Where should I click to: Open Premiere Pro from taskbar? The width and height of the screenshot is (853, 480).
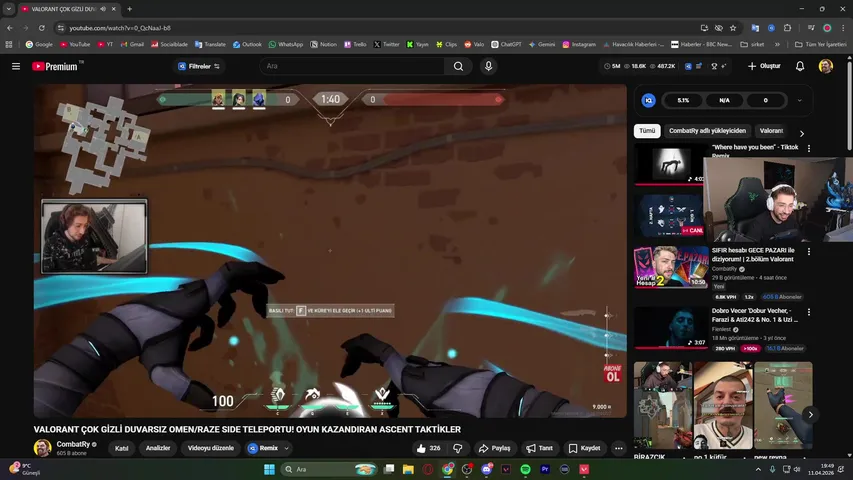(x=545, y=469)
